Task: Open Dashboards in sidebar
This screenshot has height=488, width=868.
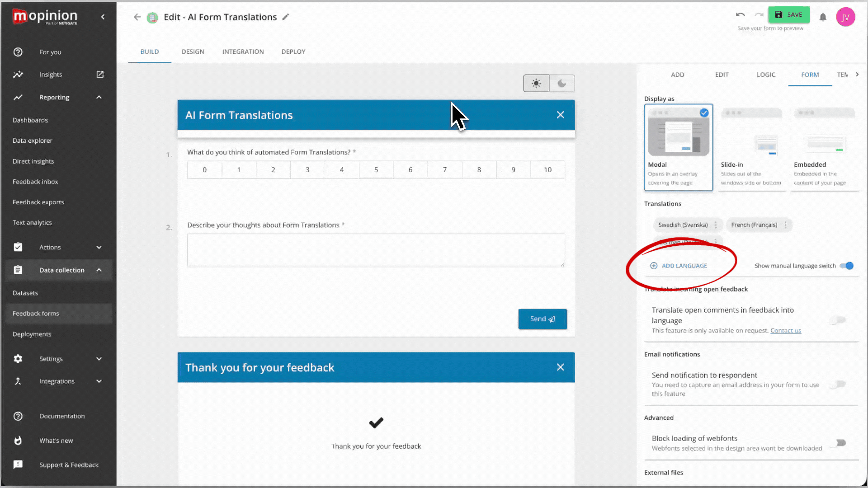Action: [x=30, y=120]
